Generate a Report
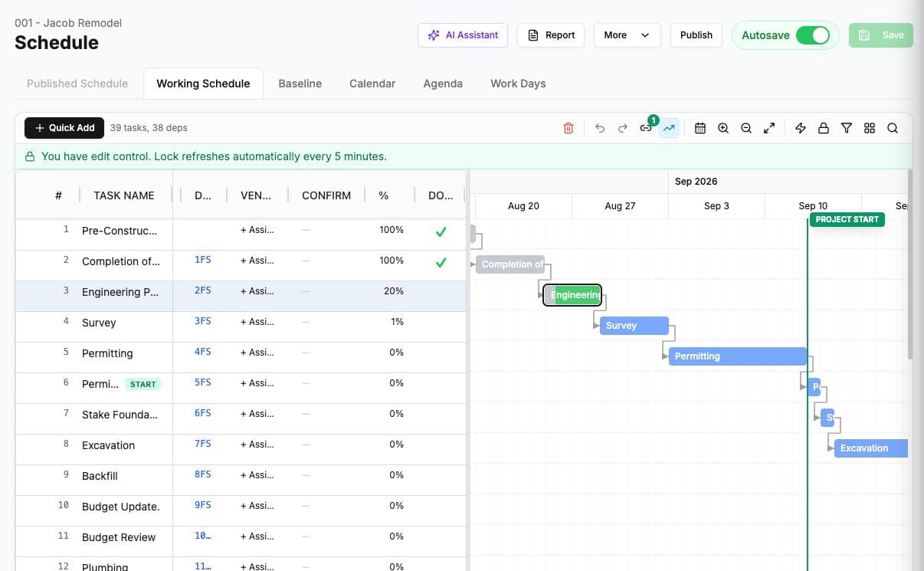The height and width of the screenshot is (571, 924). 551,35
